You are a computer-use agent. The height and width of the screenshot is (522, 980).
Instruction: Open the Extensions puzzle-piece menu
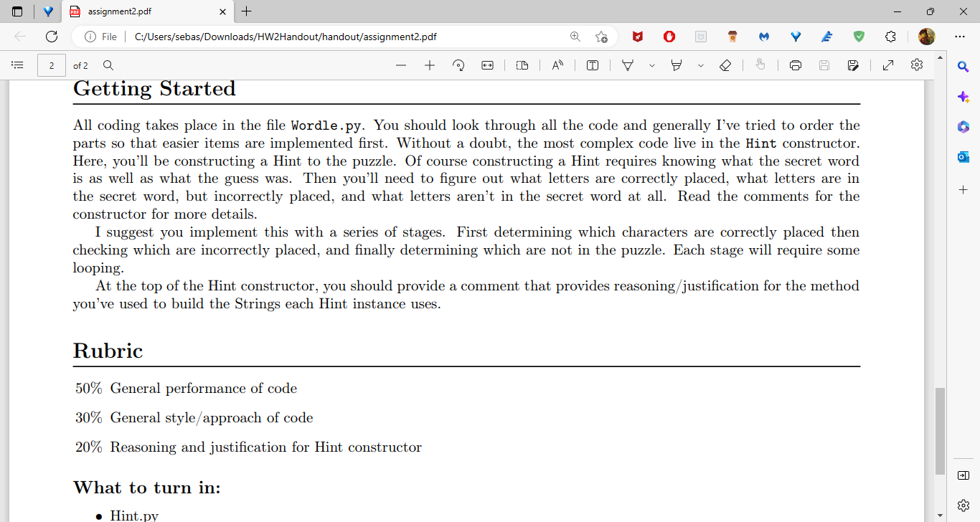click(x=890, y=37)
